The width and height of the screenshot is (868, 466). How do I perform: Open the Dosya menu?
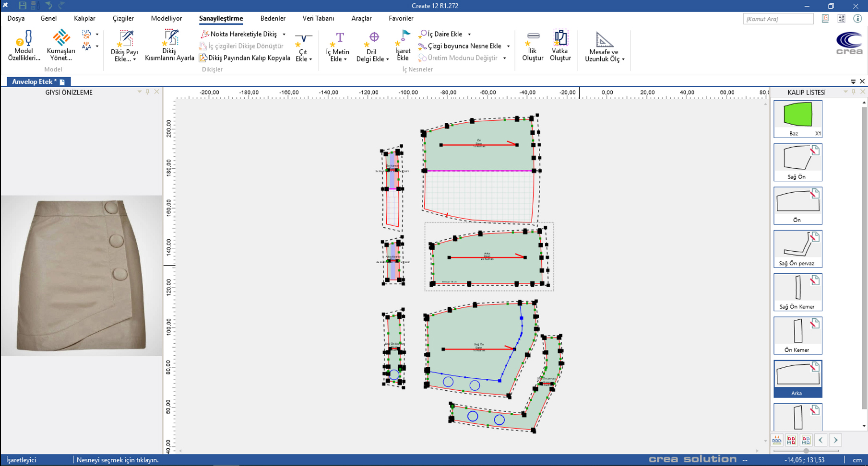tap(16, 18)
